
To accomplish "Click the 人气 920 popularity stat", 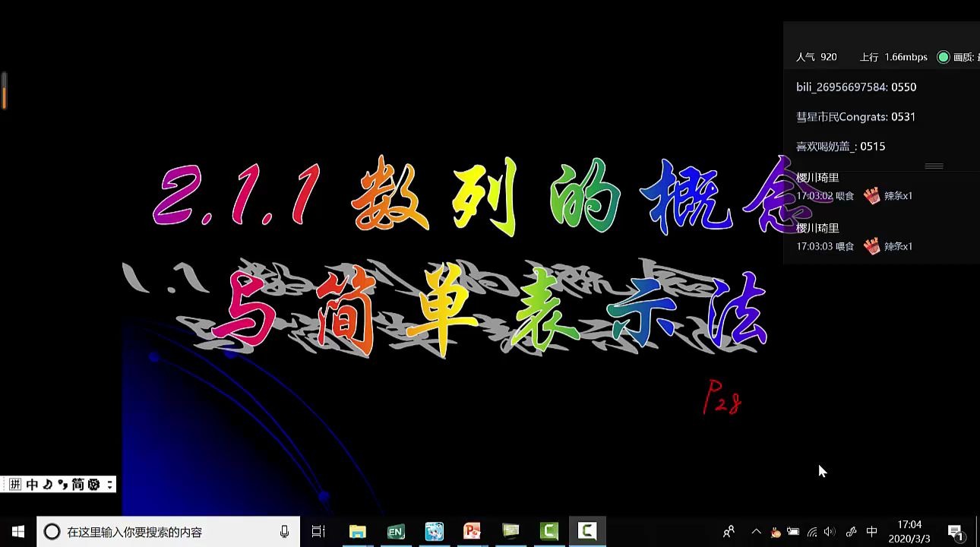I will click(x=816, y=57).
